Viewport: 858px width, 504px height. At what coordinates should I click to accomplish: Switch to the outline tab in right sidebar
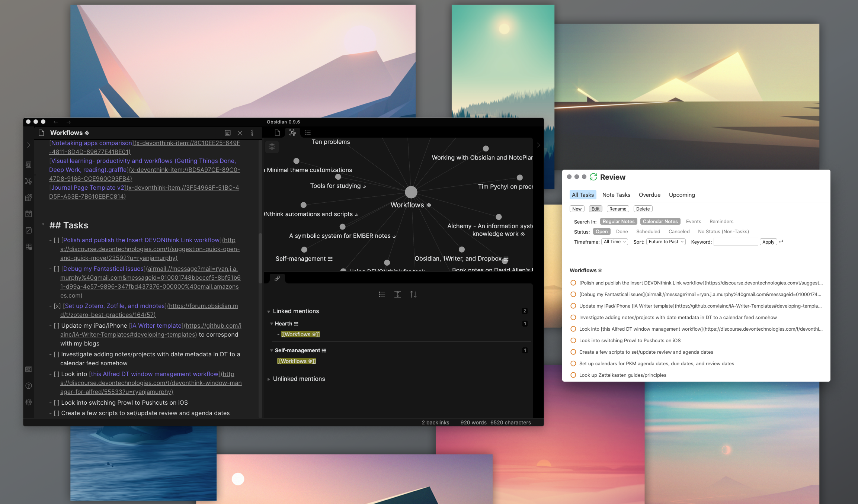pyautogui.click(x=308, y=132)
